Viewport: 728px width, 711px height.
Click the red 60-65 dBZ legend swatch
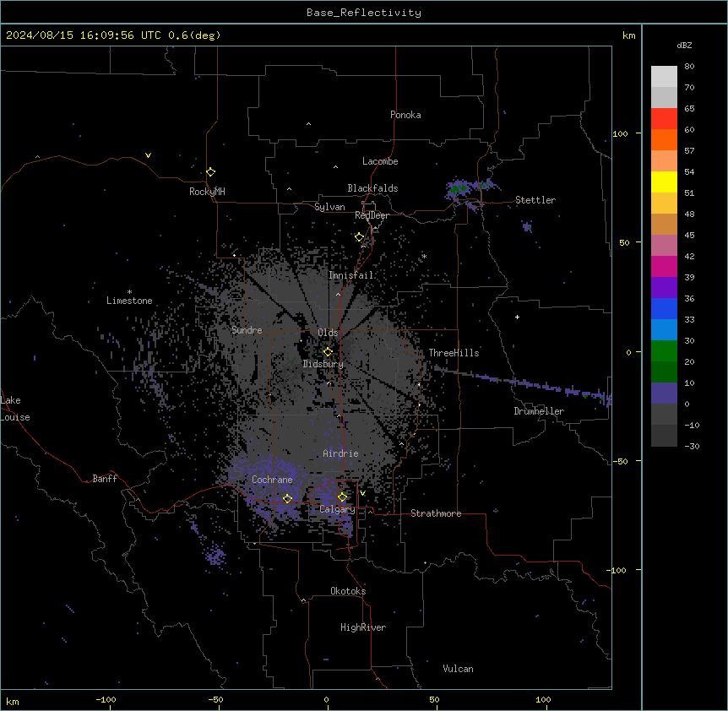coord(664,119)
